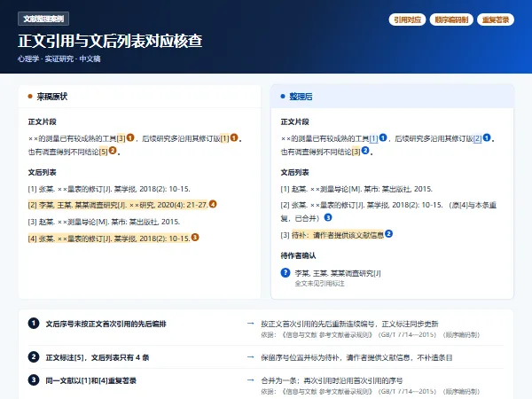Click highlighted entry [2] 李某, 王某 in 来稿原状

(x=118, y=205)
